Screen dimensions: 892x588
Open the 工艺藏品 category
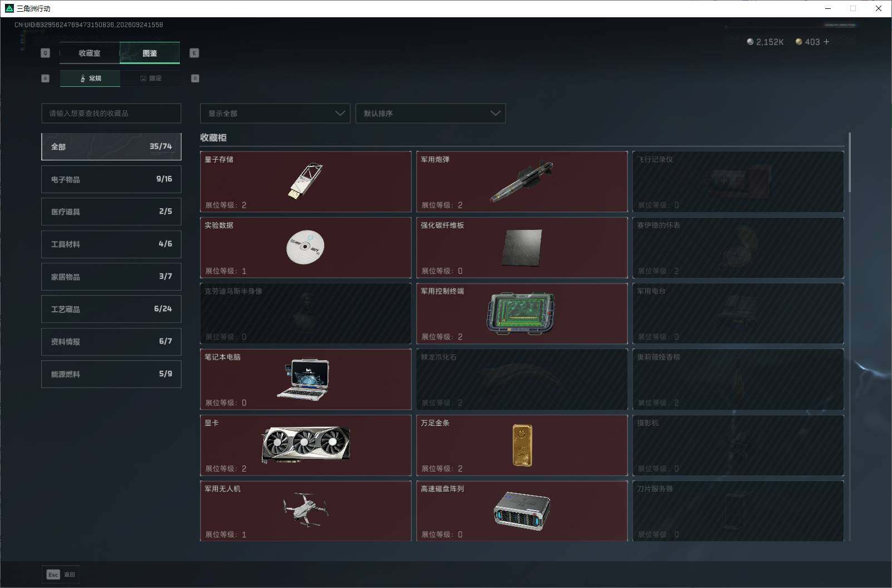111,309
